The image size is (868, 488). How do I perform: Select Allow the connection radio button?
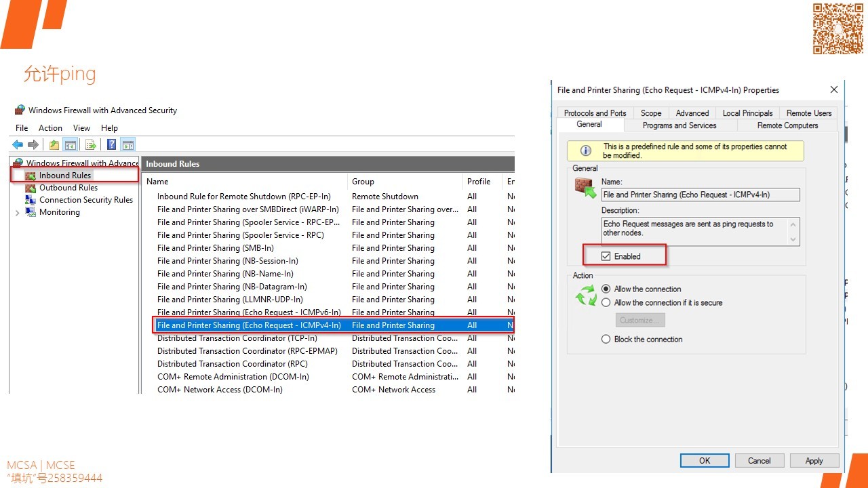click(x=606, y=289)
